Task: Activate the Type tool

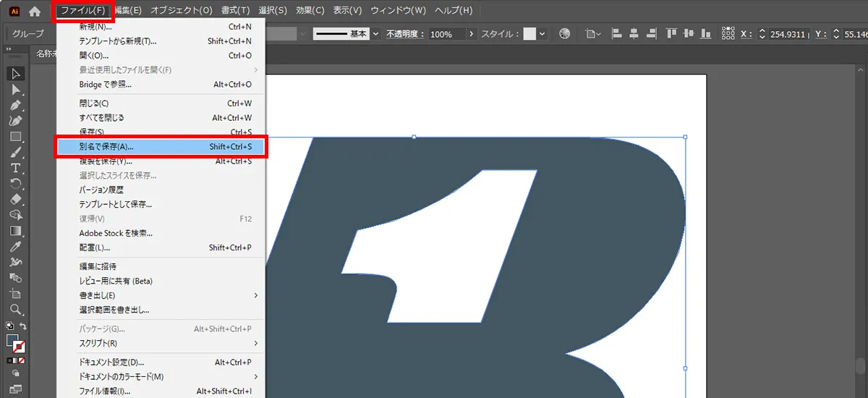Action: click(x=16, y=168)
